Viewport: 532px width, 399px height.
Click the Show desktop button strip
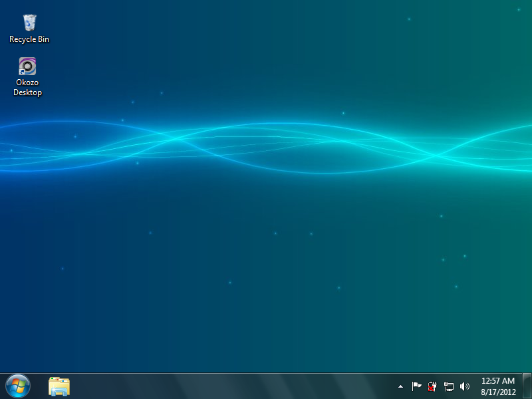point(527,386)
